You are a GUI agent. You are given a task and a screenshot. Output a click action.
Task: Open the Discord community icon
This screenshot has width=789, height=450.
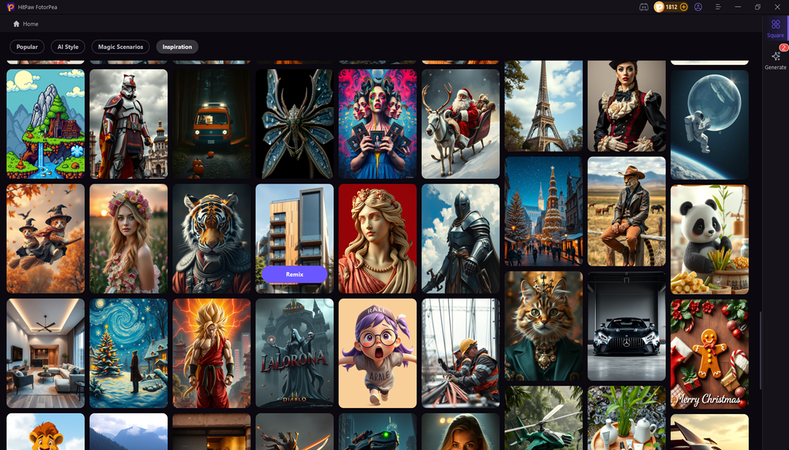[644, 7]
